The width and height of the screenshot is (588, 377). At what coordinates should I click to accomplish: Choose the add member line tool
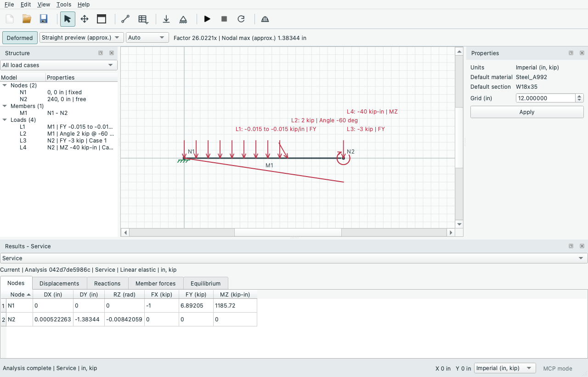coord(125,19)
